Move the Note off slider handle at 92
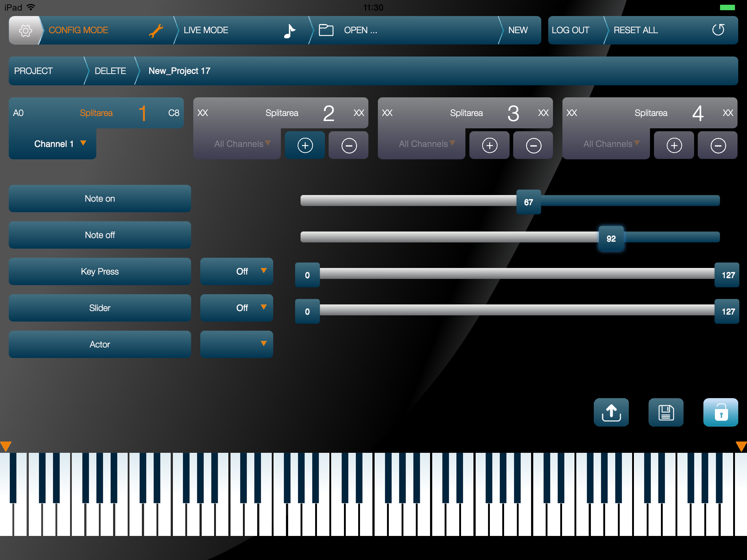The height and width of the screenshot is (560, 747). pos(611,238)
